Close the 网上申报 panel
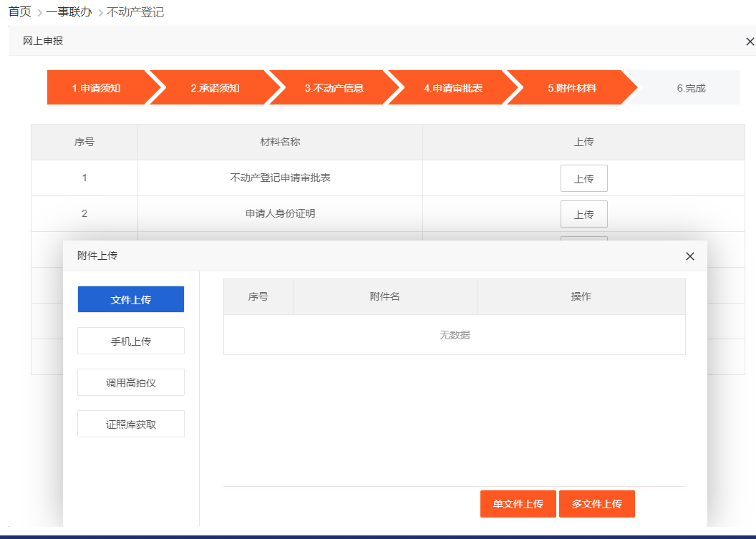This screenshot has height=539, width=756. [750, 42]
